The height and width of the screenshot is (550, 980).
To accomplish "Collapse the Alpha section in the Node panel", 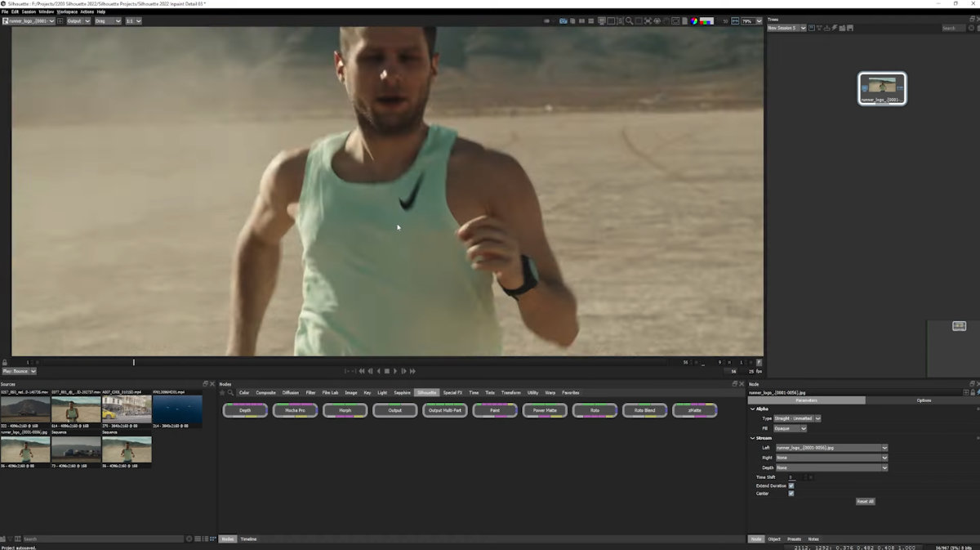I will click(752, 409).
